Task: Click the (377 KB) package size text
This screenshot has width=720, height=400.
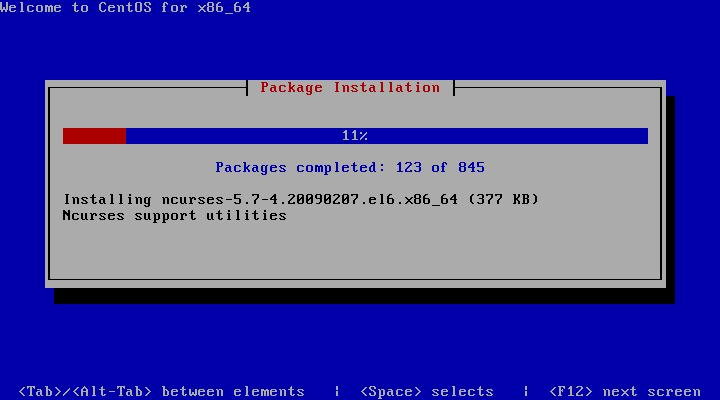Action: click(x=503, y=199)
